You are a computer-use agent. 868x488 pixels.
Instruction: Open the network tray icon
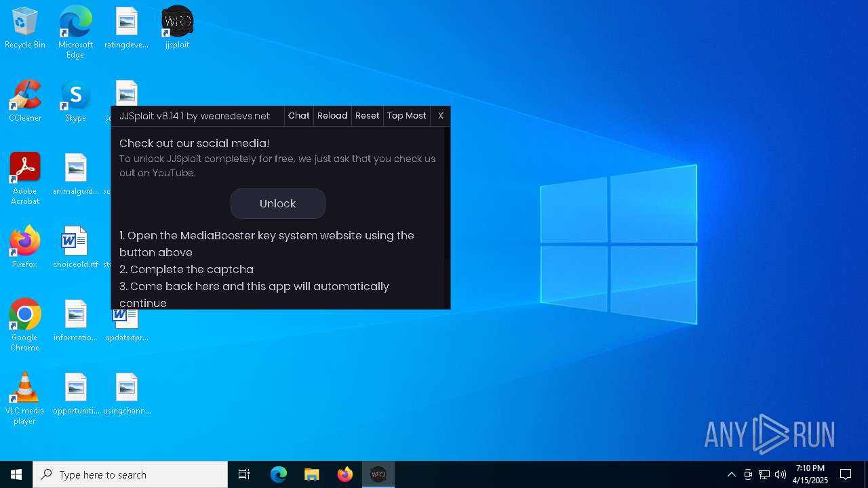pyautogui.click(x=764, y=474)
